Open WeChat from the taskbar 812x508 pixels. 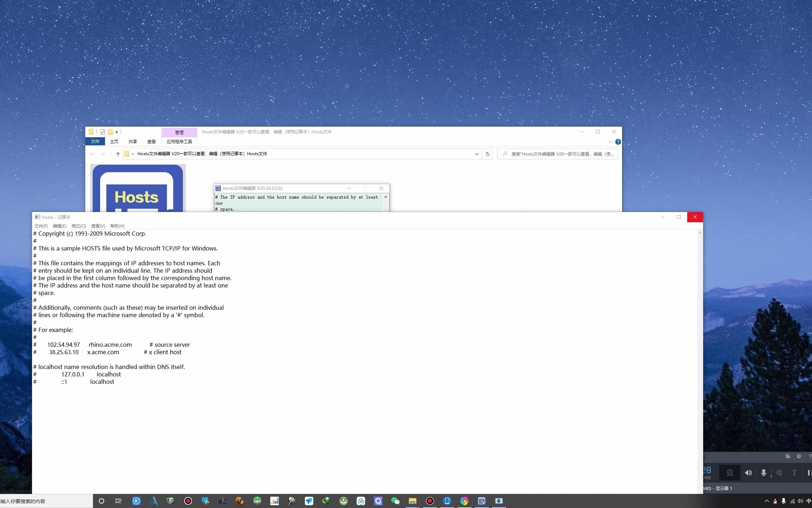(395, 501)
